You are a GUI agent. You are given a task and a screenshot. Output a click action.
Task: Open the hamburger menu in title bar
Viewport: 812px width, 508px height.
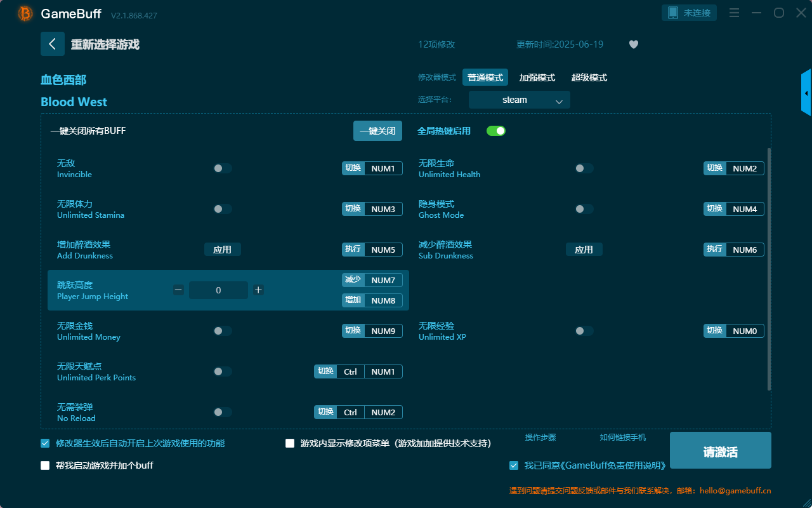[x=733, y=12]
